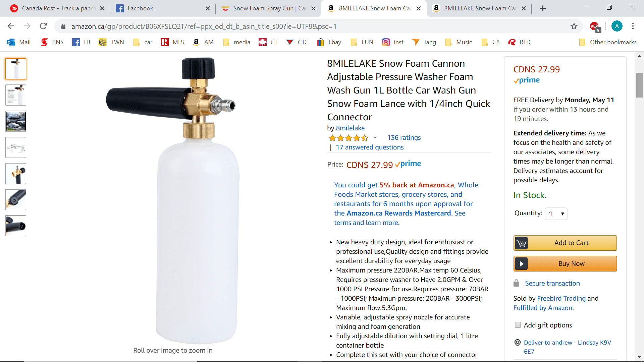Screen dimensions: 644x362
Task: Check the Add gift options checkbox
Action: coord(518,325)
